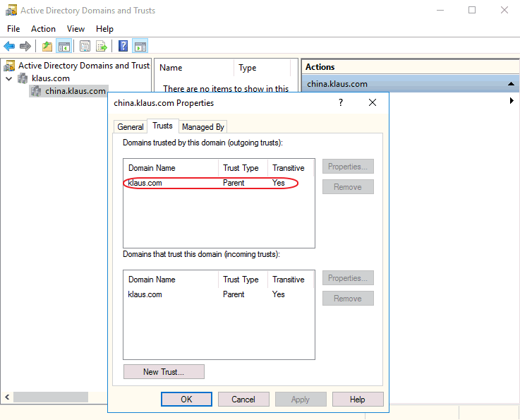Collapse the china.klaus.com Actions section arrow
Image resolution: width=520 pixels, height=420 pixels.
[510, 84]
